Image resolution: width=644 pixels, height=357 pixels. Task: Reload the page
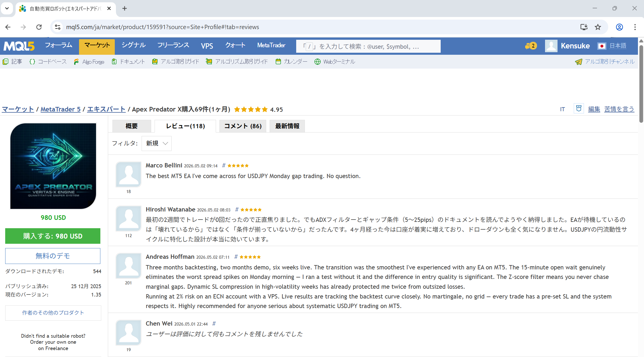pyautogui.click(x=39, y=27)
